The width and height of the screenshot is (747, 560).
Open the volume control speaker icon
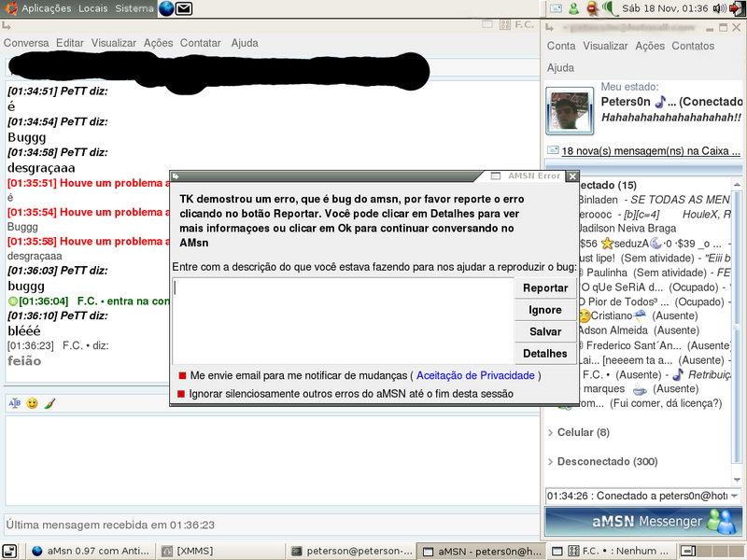point(719,8)
